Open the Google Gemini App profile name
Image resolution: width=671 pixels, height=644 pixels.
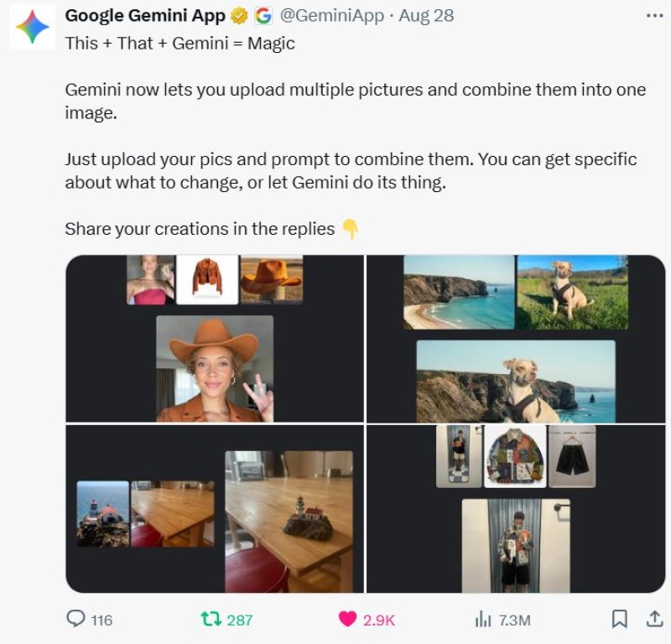tap(145, 16)
